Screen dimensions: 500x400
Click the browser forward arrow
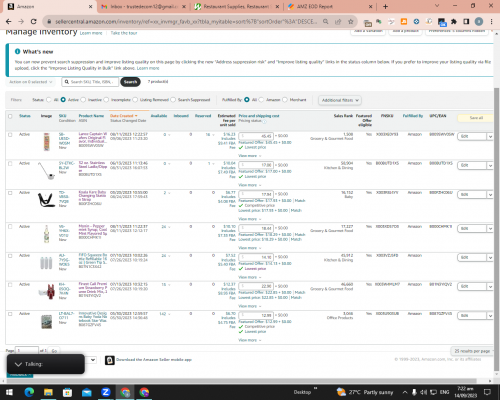21,21
